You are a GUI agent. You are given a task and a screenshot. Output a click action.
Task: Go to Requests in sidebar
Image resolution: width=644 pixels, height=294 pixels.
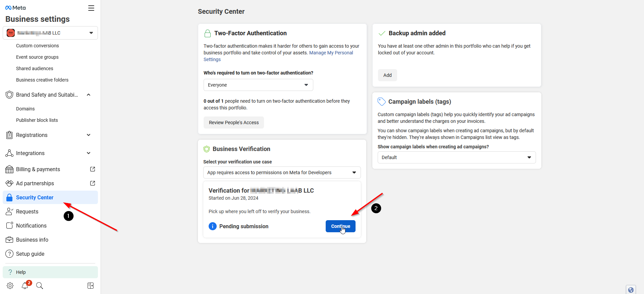point(50,211)
